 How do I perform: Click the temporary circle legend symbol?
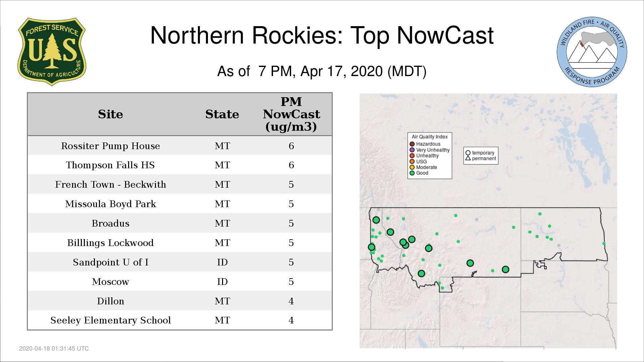[468, 153]
